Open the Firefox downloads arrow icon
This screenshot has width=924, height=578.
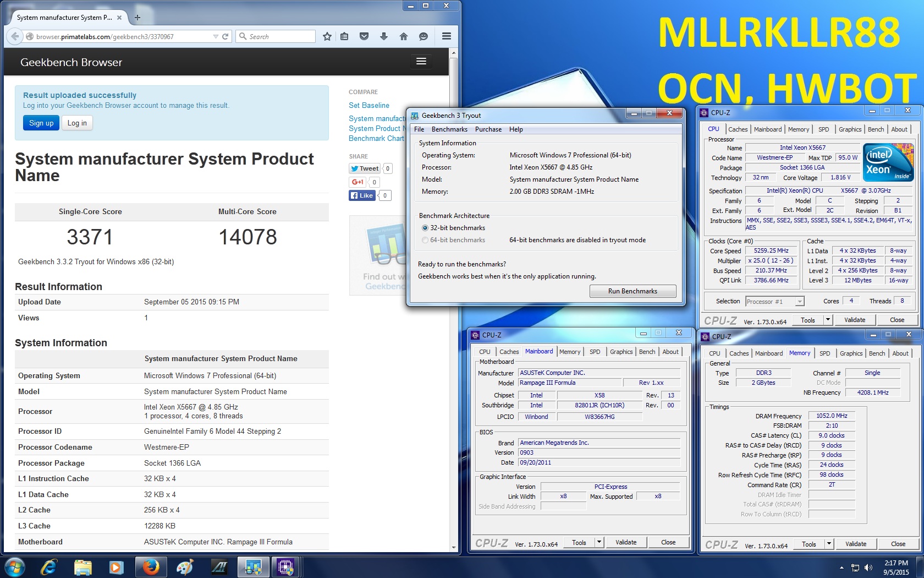point(384,36)
